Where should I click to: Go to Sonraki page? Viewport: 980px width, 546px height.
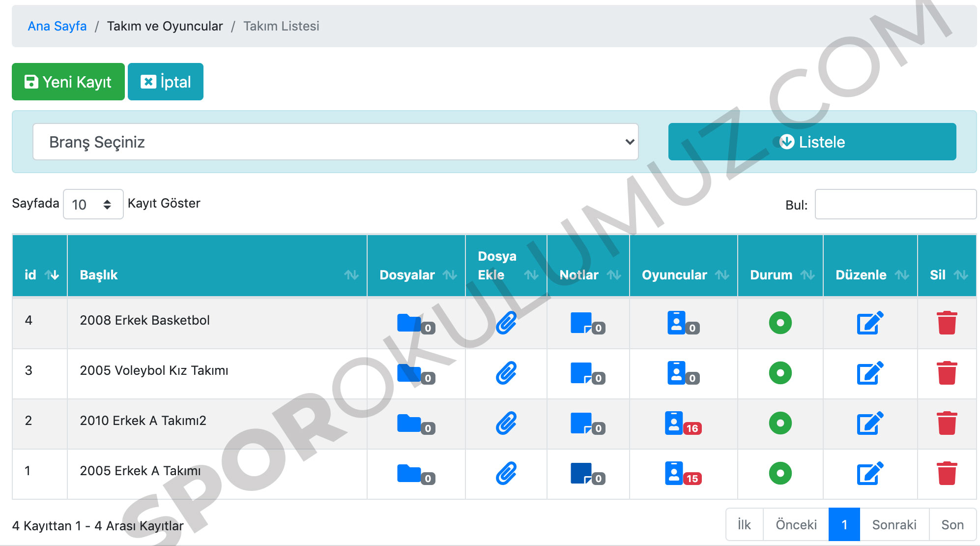[x=894, y=525]
